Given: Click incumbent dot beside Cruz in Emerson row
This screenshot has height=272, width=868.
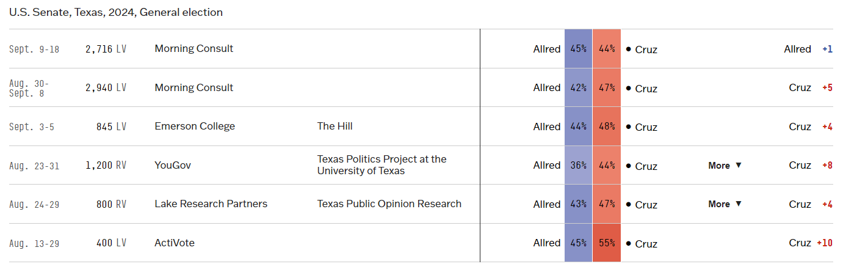Looking at the screenshot, I should click(628, 127).
